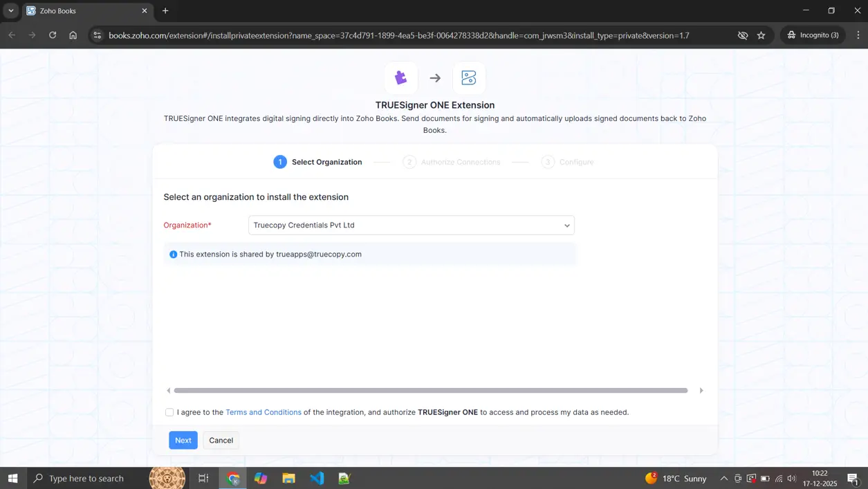Click the horizontal scrollbar left arrow
The height and width of the screenshot is (489, 868).
pyautogui.click(x=168, y=391)
